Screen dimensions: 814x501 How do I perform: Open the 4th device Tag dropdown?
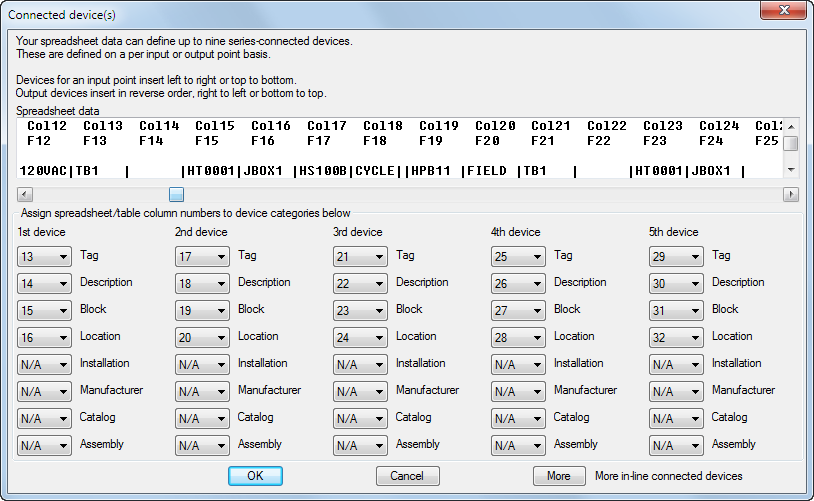click(x=518, y=256)
